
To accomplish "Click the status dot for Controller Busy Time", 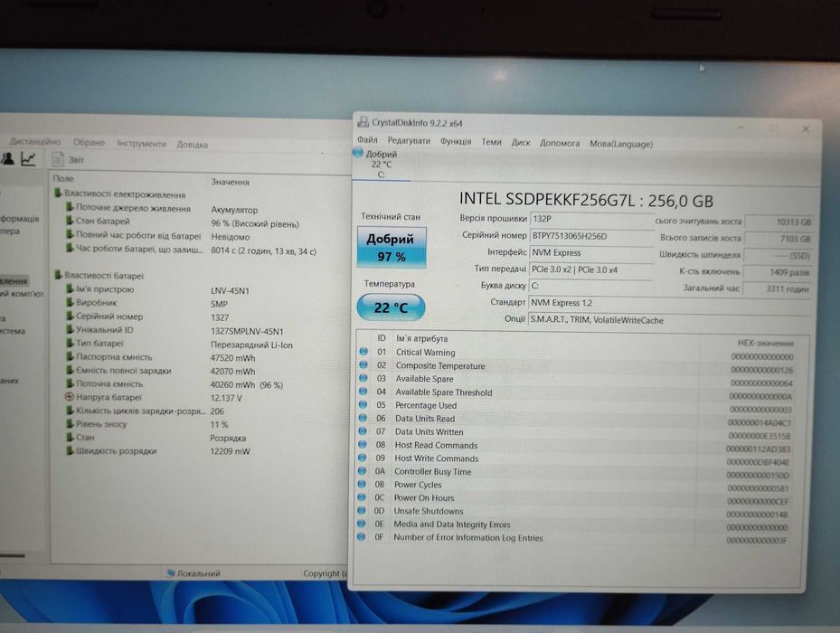I will click(363, 470).
